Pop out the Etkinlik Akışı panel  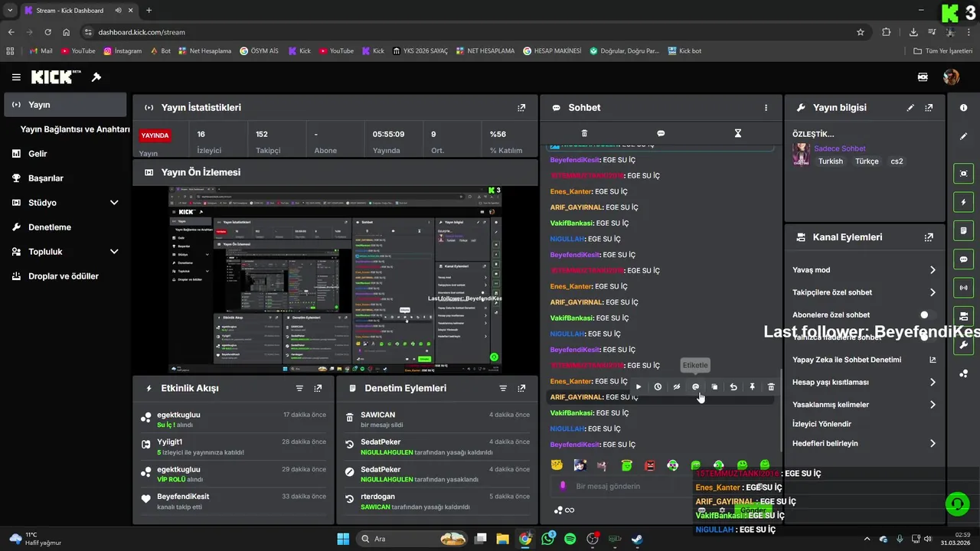pos(318,388)
